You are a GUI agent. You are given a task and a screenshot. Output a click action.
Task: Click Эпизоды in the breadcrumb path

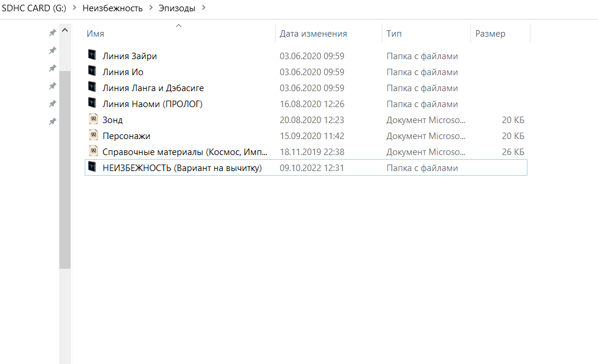[177, 8]
